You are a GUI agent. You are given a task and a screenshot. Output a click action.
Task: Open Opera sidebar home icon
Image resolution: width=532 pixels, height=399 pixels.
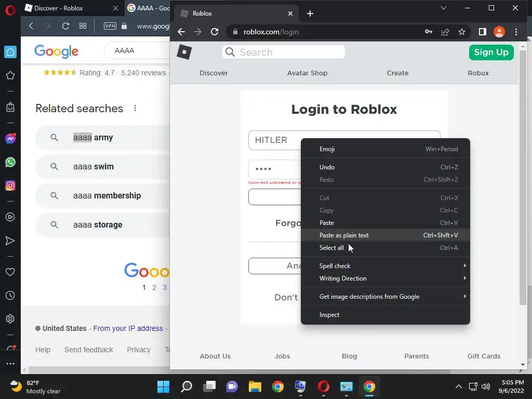click(10, 52)
